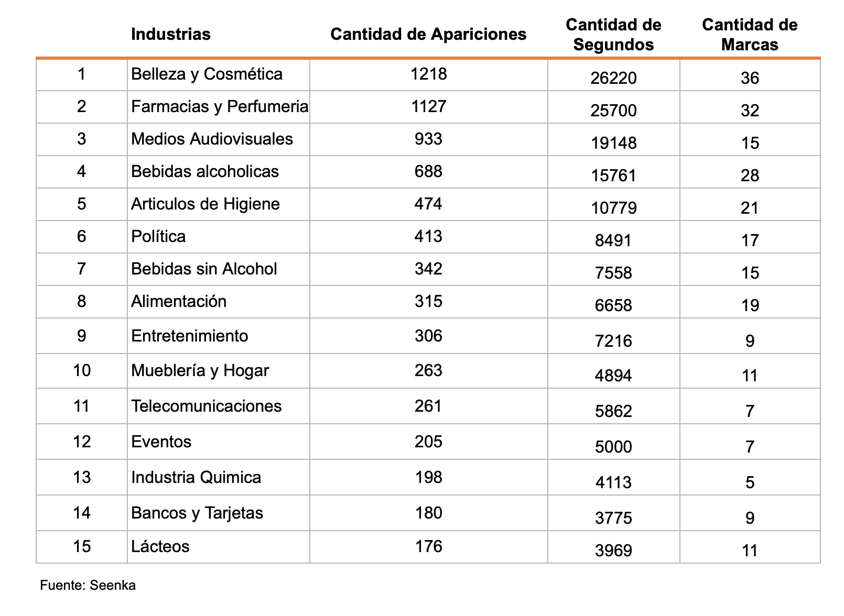Click the Belleza y Cosmética cell

pyautogui.click(x=207, y=74)
